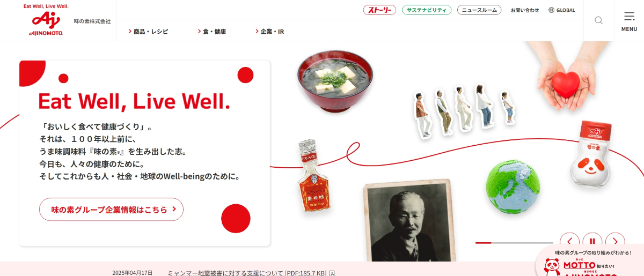The image size is (644, 276).
Task: Click 味の素グループ企業情報はこちら button
Action: [x=111, y=210]
